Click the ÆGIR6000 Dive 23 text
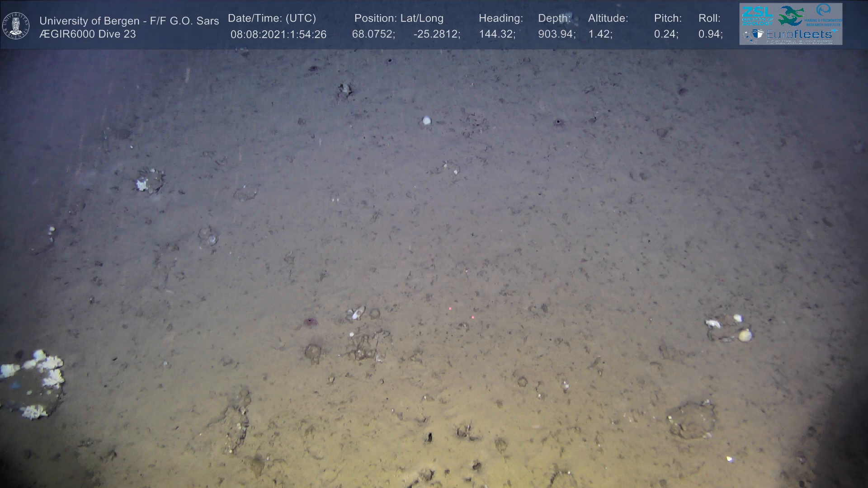868x488 pixels. coord(88,34)
